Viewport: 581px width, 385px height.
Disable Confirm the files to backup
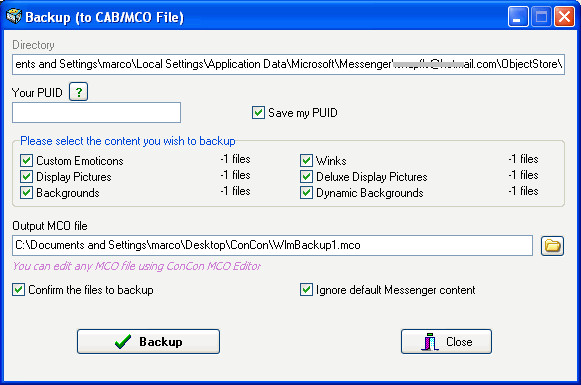pyautogui.click(x=19, y=289)
